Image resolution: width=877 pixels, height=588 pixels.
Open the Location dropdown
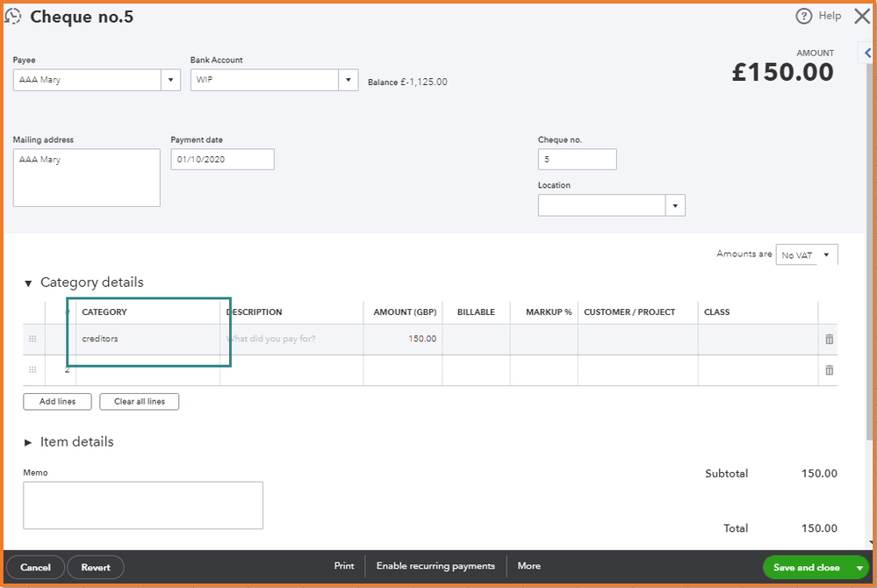click(675, 205)
